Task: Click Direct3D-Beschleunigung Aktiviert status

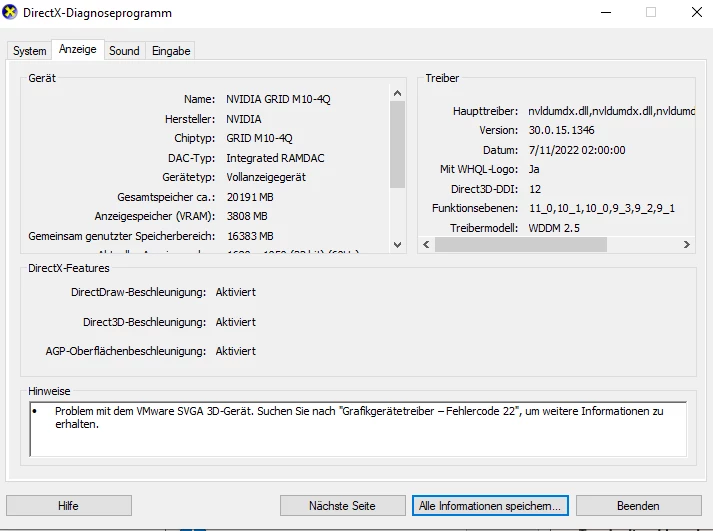Action: [236, 322]
